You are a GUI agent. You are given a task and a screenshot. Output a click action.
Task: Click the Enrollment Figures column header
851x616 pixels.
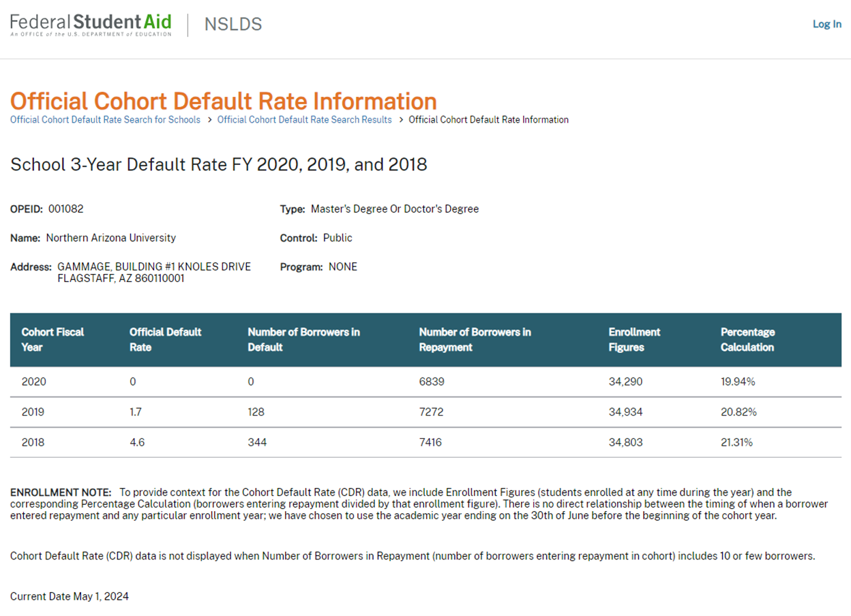click(634, 339)
